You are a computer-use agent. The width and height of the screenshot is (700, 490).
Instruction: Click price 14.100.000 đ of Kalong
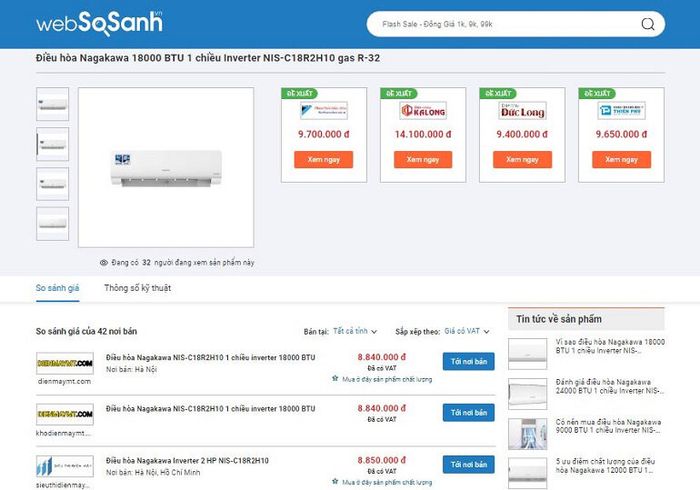[x=423, y=134]
